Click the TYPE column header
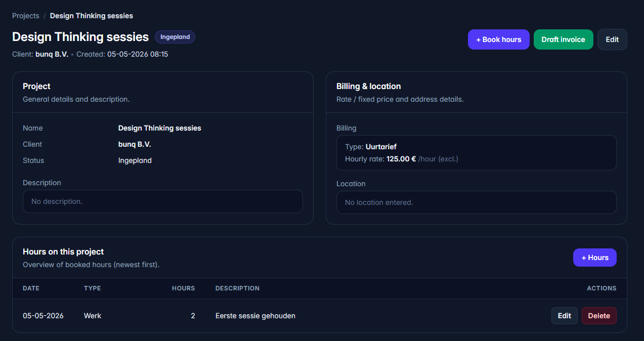644x341 pixels. click(x=93, y=288)
